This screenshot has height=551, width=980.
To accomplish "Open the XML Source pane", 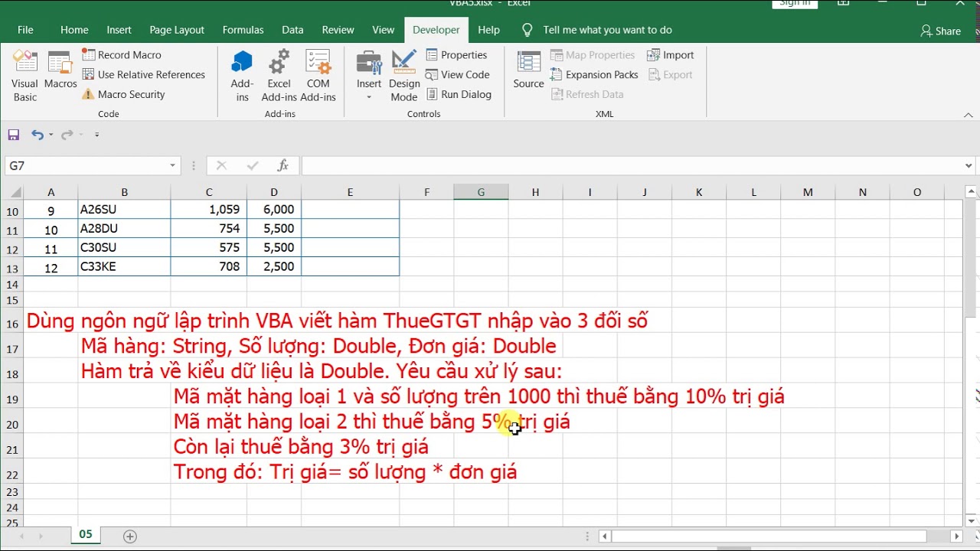I will click(528, 70).
